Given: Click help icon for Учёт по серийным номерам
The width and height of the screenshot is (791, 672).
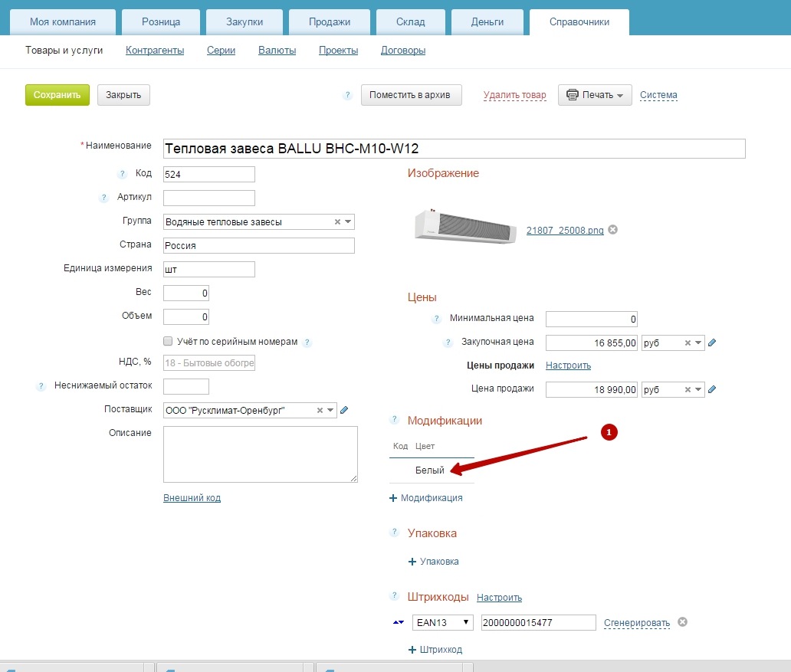Looking at the screenshot, I should tap(307, 342).
